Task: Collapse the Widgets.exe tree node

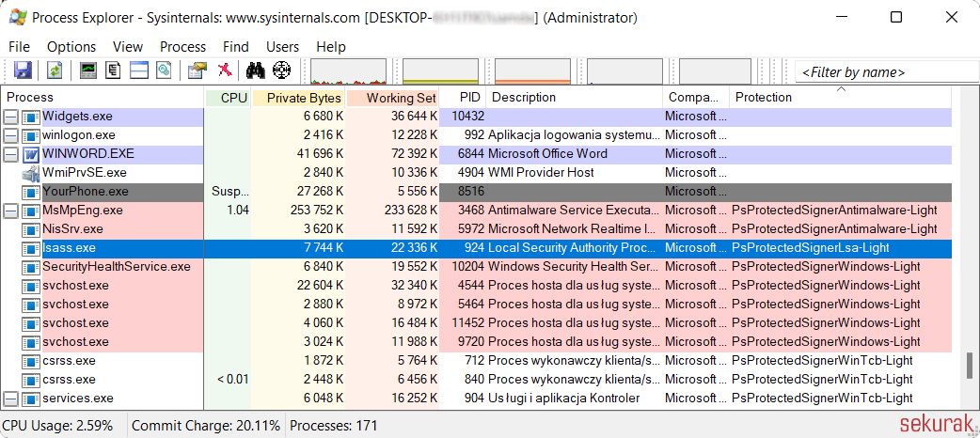Action: point(11,117)
